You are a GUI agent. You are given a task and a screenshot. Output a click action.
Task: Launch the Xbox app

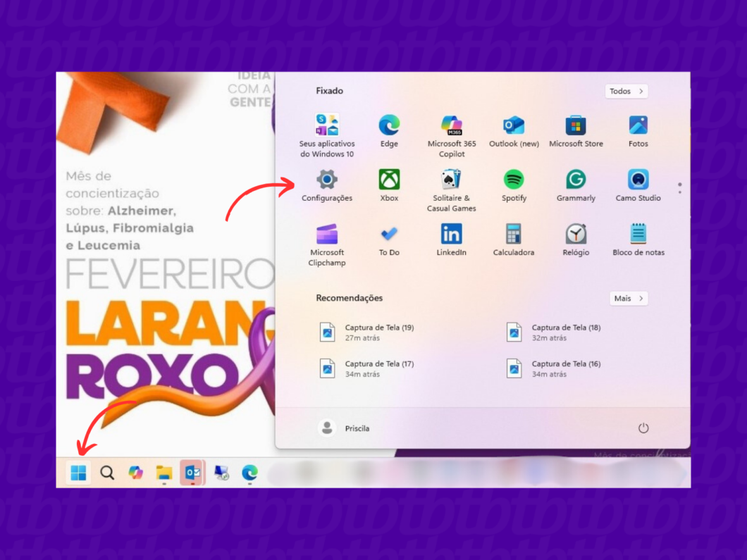point(389,180)
